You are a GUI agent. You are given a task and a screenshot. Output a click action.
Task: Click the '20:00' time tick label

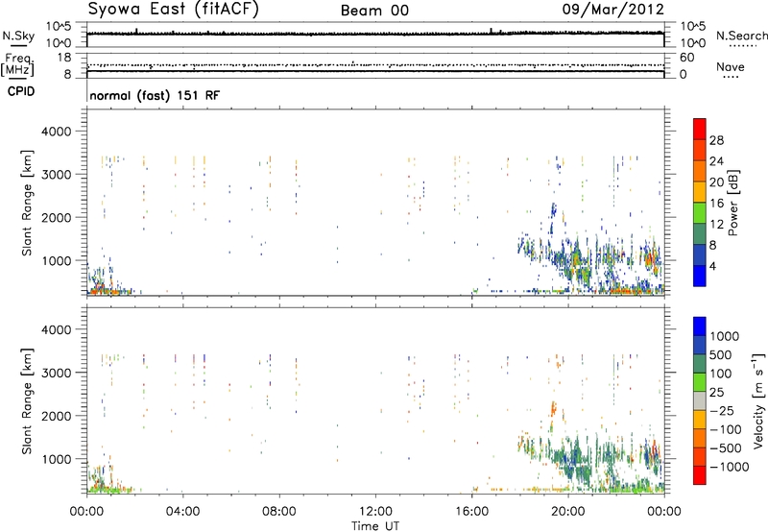[x=568, y=512]
